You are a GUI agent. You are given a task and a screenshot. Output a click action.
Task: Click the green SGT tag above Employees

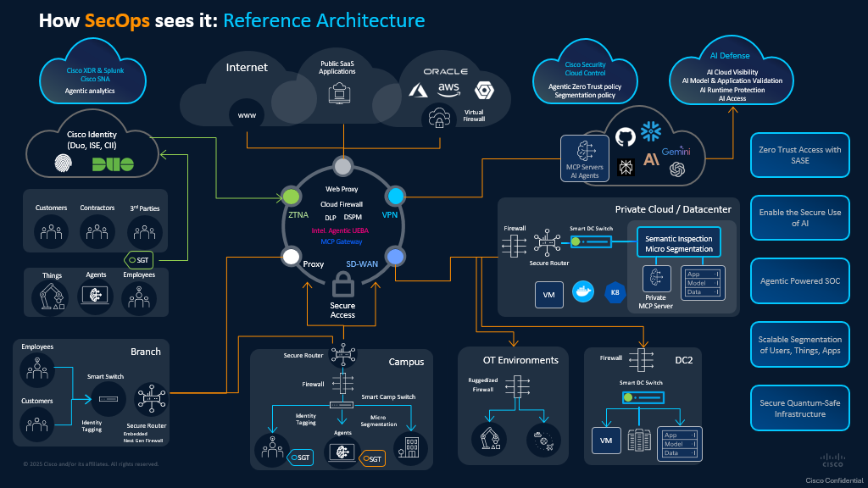tap(138, 260)
